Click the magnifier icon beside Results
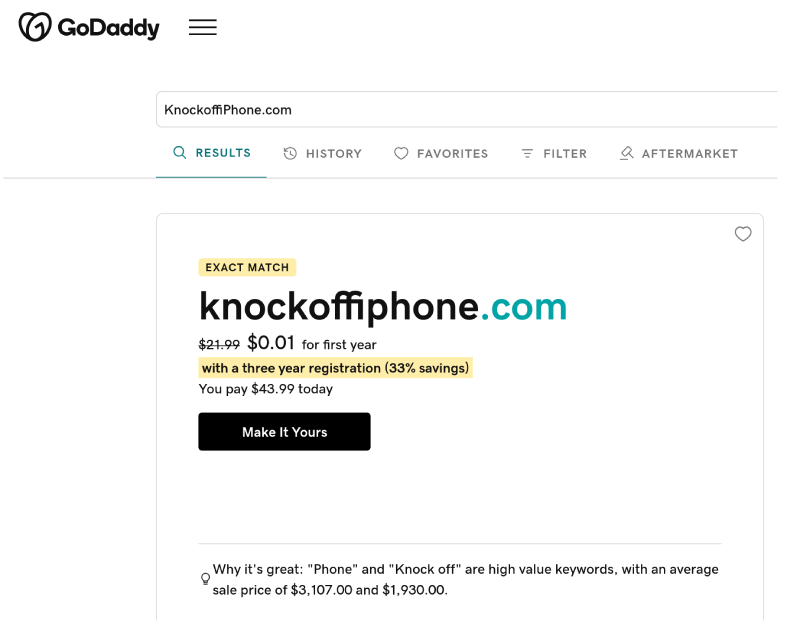 (x=180, y=153)
